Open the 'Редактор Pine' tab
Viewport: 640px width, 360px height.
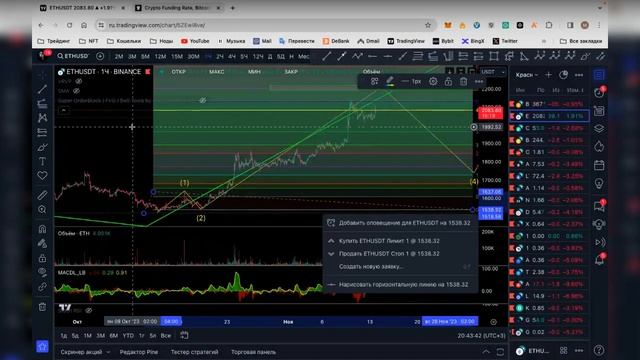[x=139, y=352]
